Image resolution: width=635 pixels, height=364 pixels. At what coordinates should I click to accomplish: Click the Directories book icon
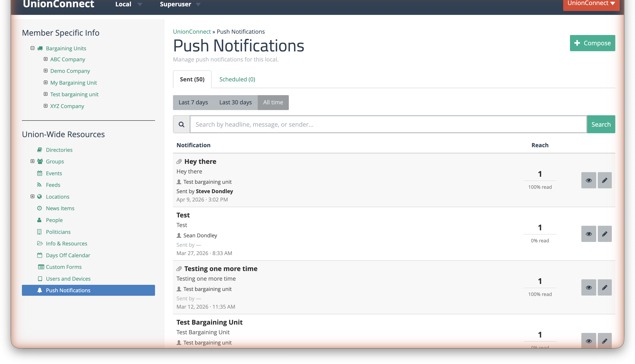(40, 150)
